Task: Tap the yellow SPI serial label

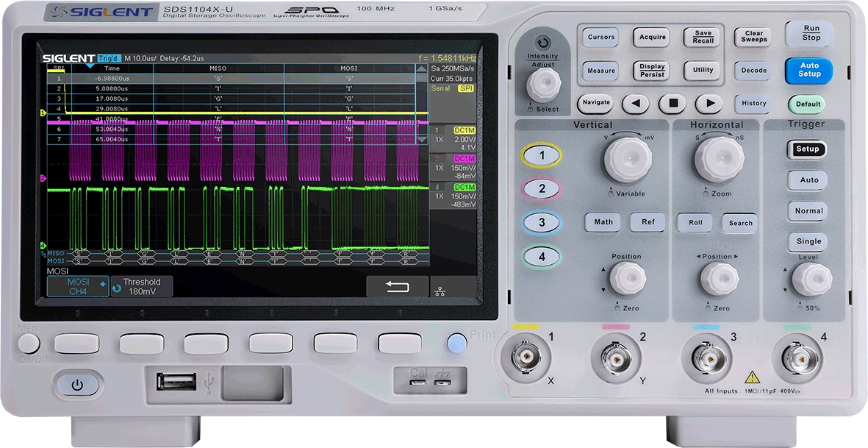Action: coord(466,88)
